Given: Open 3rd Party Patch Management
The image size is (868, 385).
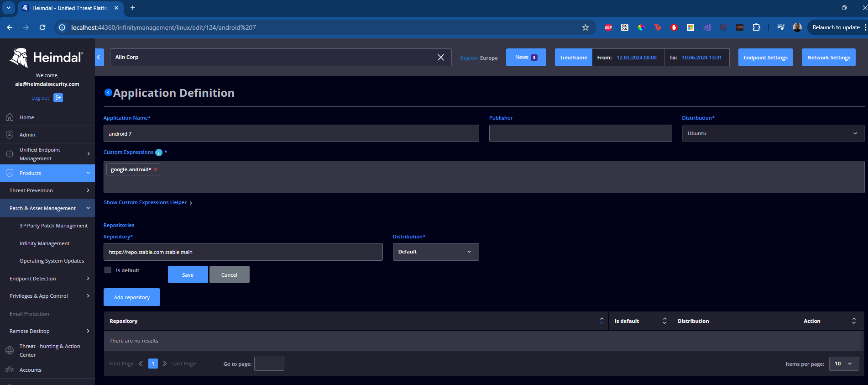Looking at the screenshot, I should click(x=53, y=226).
